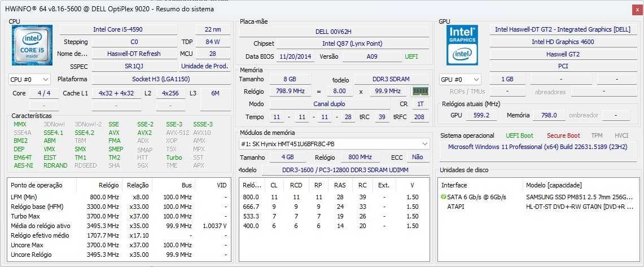This screenshot has width=644, height=267.
Task: Click the DELL 00V62H motherboard field
Action: coord(334,32)
